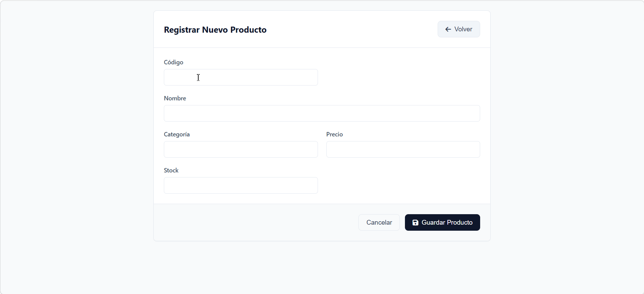
Task: Click the Categoría field label
Action: click(177, 134)
